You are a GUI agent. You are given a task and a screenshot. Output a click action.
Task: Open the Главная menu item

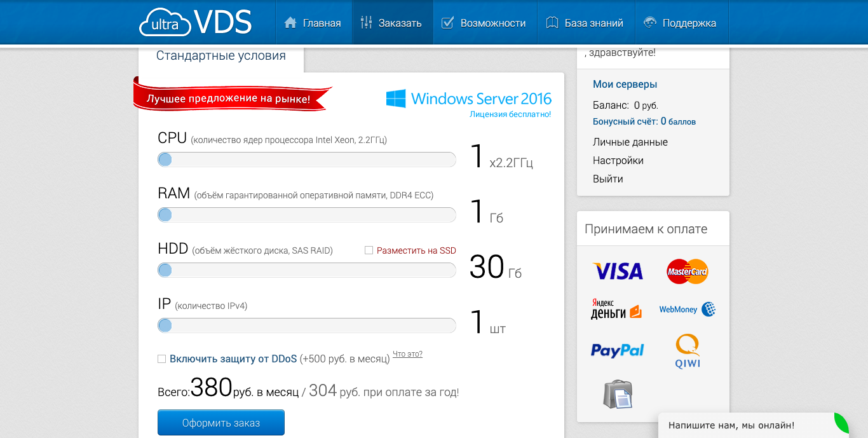313,23
